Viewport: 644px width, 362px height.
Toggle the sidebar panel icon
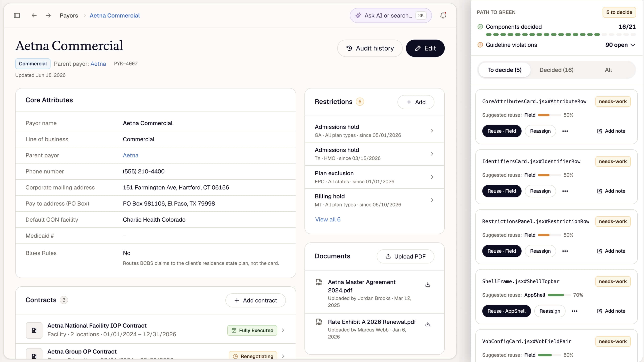tap(17, 15)
